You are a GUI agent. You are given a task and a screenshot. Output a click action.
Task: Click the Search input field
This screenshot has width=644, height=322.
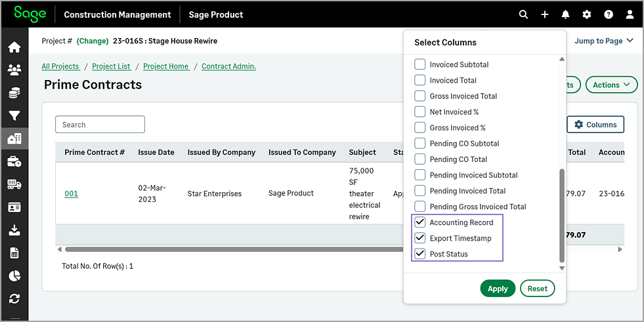point(100,125)
